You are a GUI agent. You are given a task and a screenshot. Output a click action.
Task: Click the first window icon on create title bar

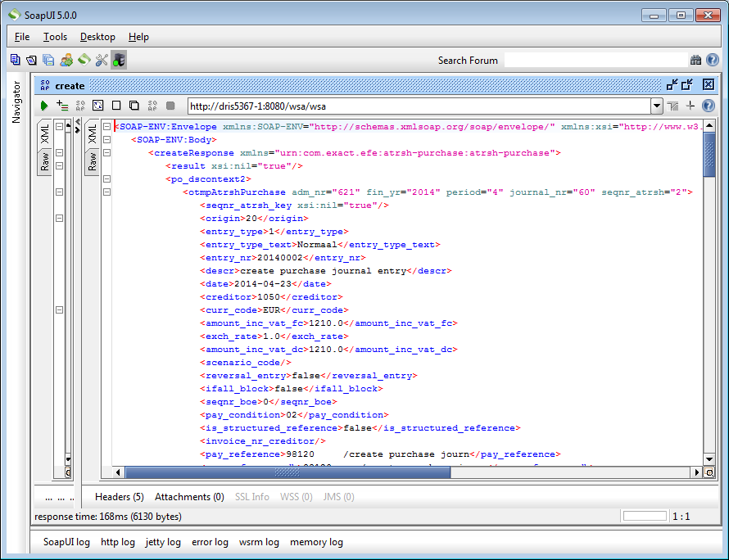[x=672, y=84]
